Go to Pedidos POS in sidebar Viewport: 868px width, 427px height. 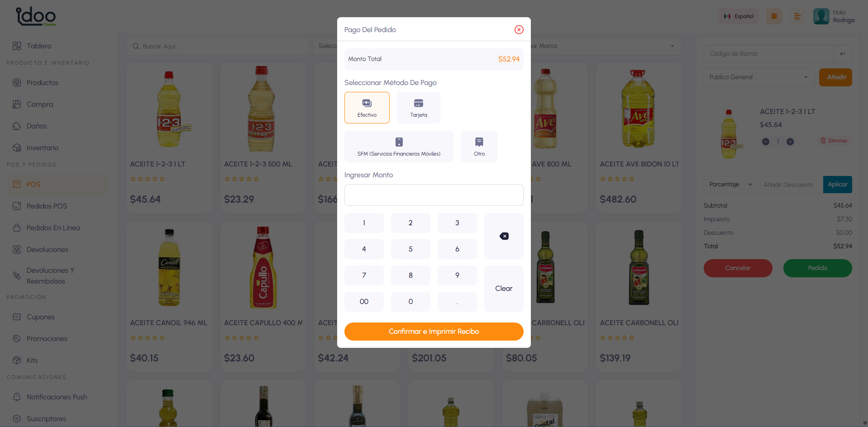point(47,206)
